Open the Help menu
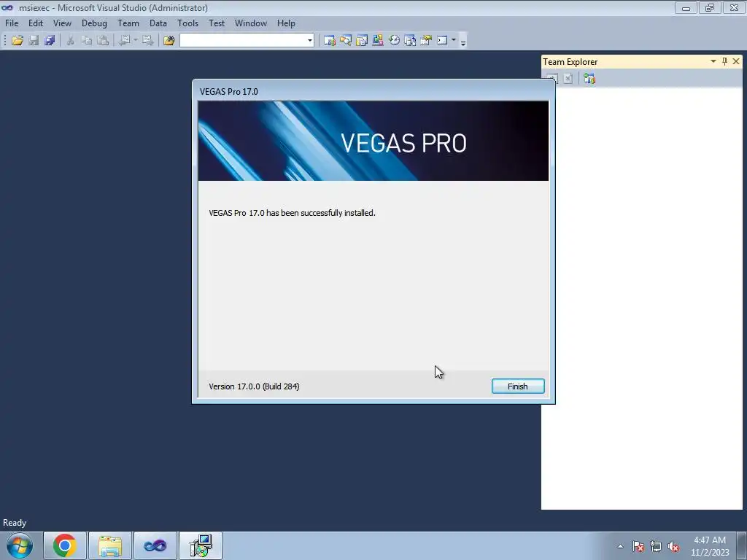The height and width of the screenshot is (560, 747). (x=286, y=23)
